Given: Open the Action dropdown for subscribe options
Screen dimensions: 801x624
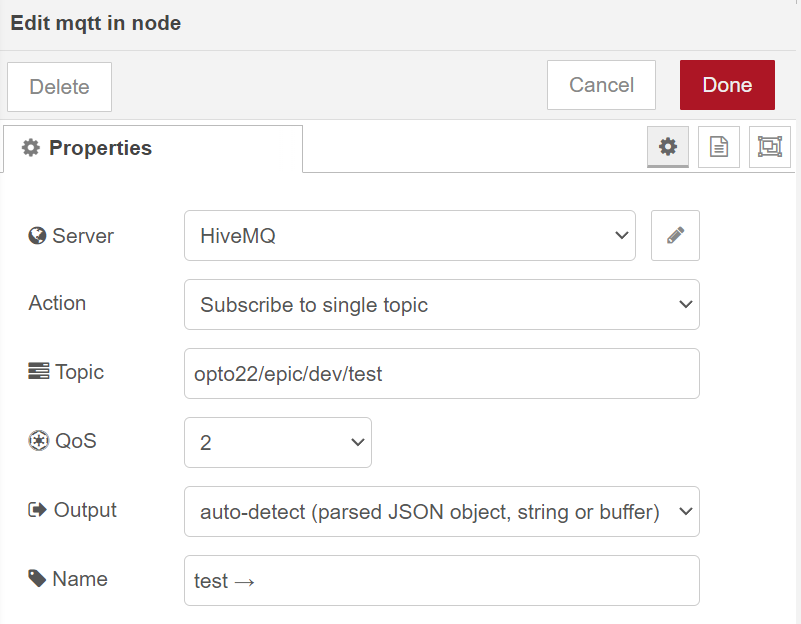Looking at the screenshot, I should pos(442,304).
